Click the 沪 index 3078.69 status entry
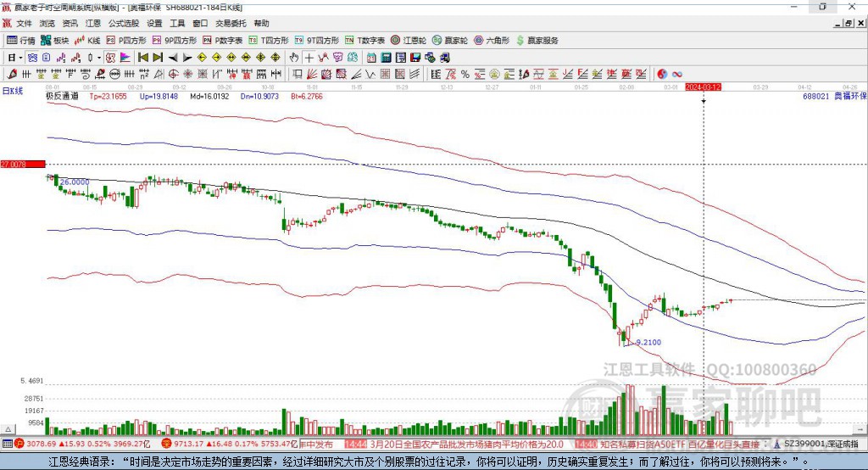 tap(82, 444)
